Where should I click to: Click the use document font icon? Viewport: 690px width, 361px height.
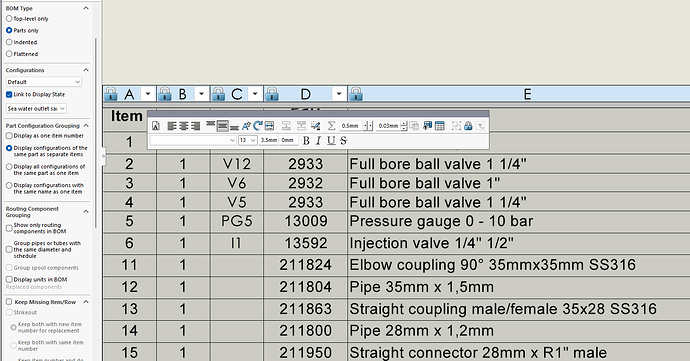point(156,126)
